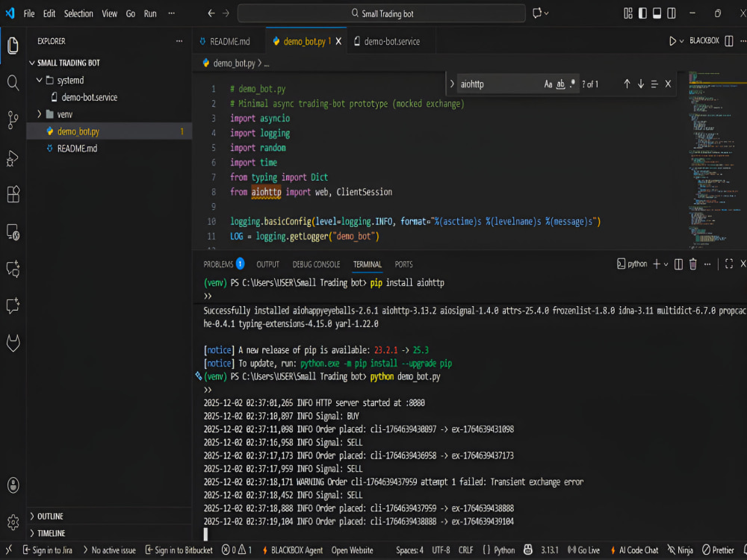
Task: Switch to the PORTS panel tab
Action: pyautogui.click(x=403, y=264)
